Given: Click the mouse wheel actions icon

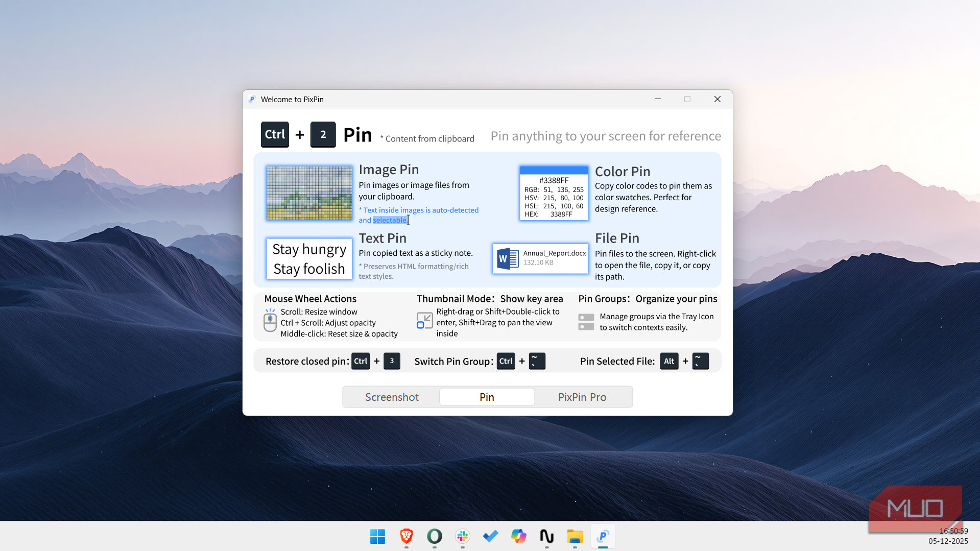Looking at the screenshot, I should click(270, 321).
